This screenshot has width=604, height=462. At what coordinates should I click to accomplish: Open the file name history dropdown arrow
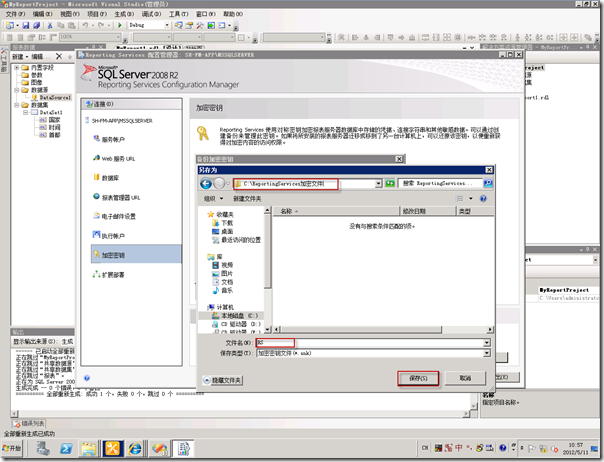point(487,343)
